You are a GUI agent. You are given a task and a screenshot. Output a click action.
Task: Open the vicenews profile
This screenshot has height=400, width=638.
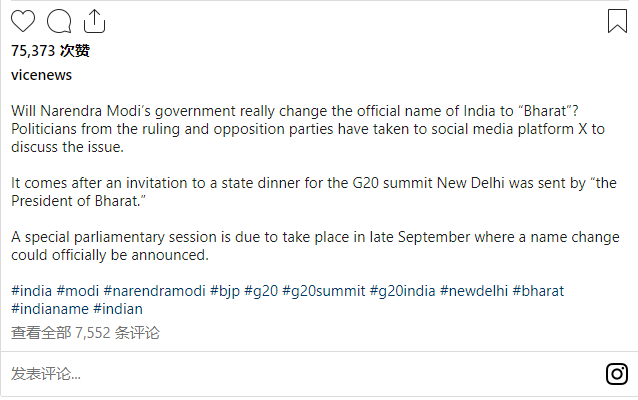[42, 75]
